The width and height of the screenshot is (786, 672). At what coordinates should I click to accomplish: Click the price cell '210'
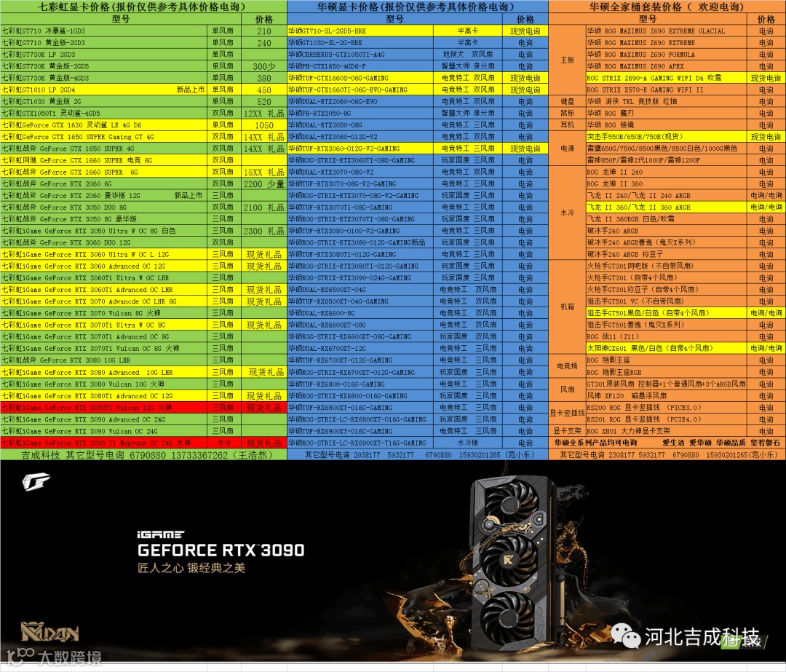264,31
